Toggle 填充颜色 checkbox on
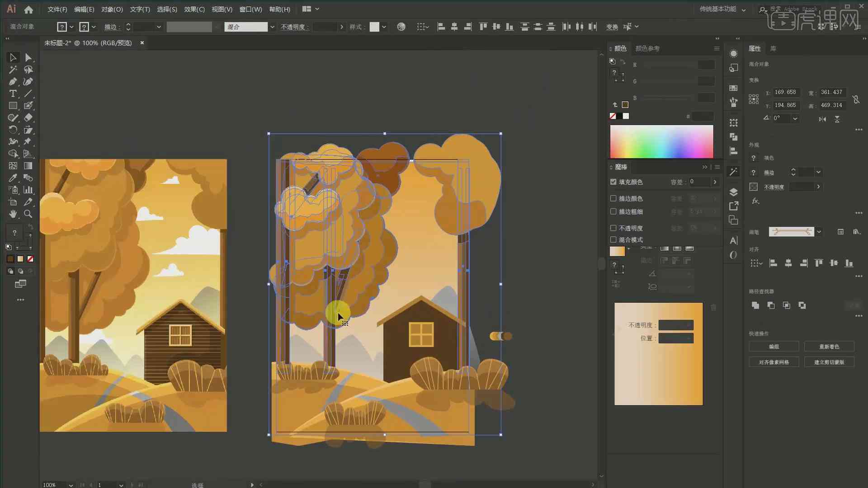The image size is (868, 488). pyautogui.click(x=613, y=182)
